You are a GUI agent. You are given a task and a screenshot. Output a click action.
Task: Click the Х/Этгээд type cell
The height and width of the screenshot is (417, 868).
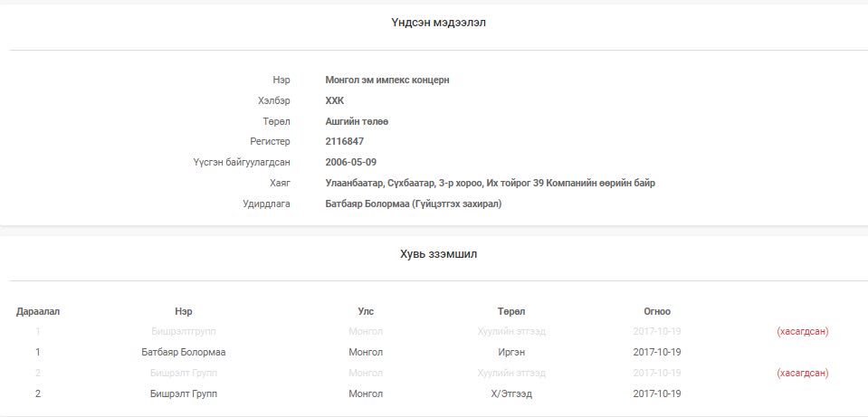(x=511, y=393)
